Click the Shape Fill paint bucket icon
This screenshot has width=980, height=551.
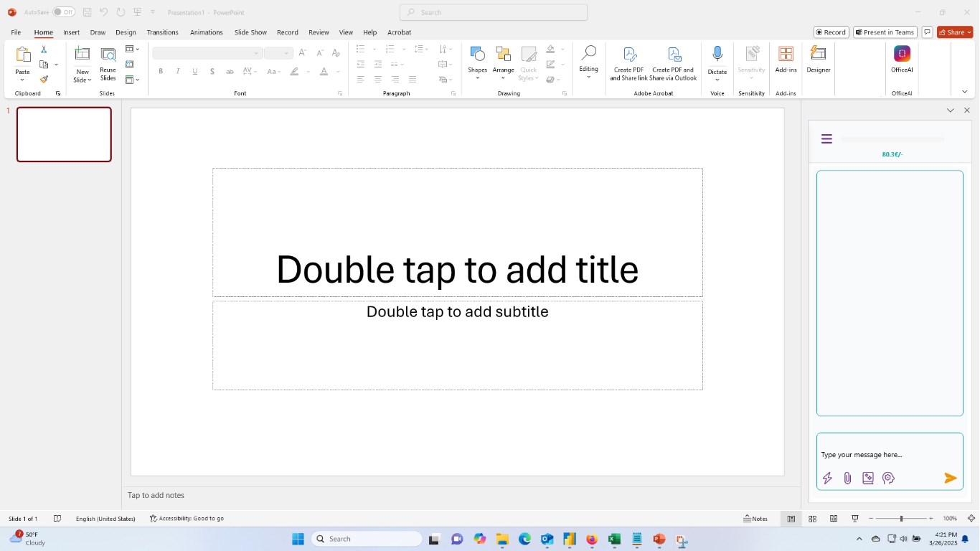pos(550,50)
